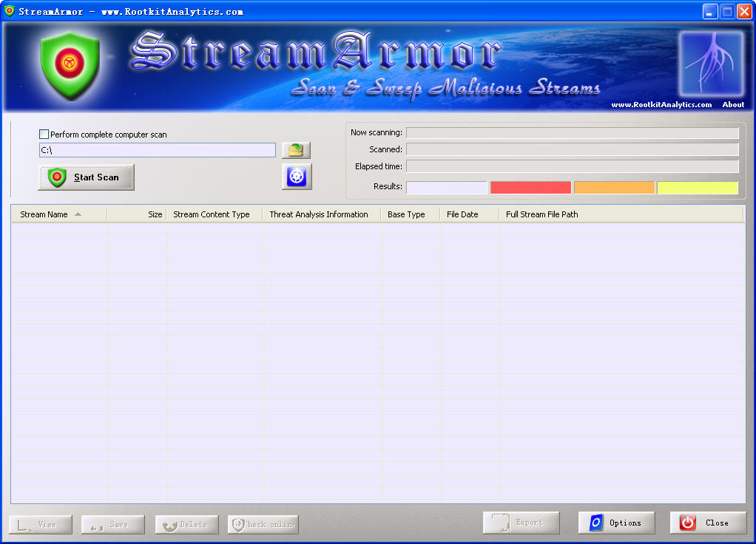Select the white results color box

(x=447, y=188)
